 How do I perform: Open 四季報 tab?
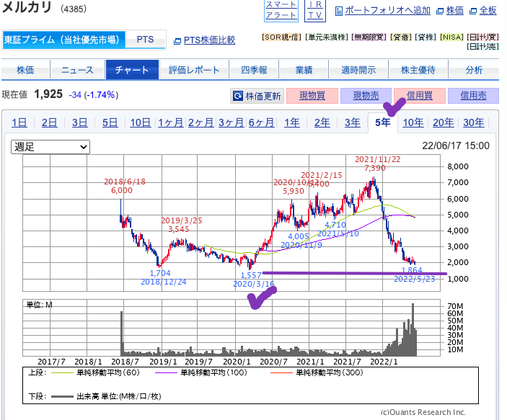254,69
